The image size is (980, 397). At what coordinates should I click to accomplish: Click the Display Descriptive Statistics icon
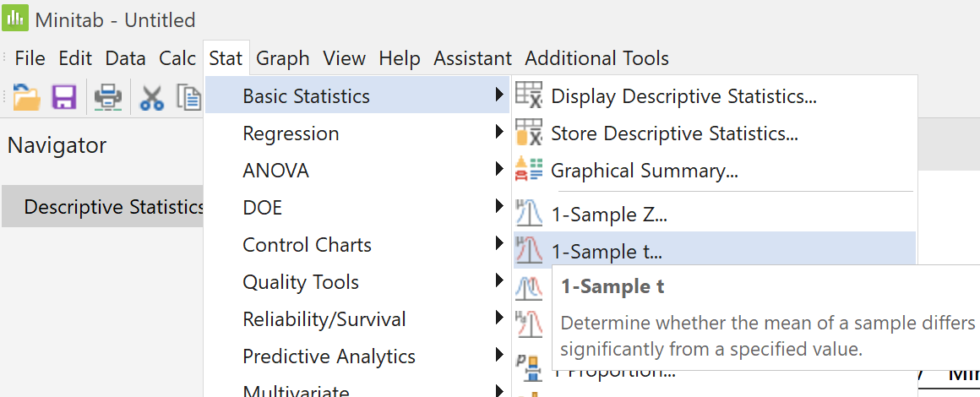pyautogui.click(x=529, y=95)
